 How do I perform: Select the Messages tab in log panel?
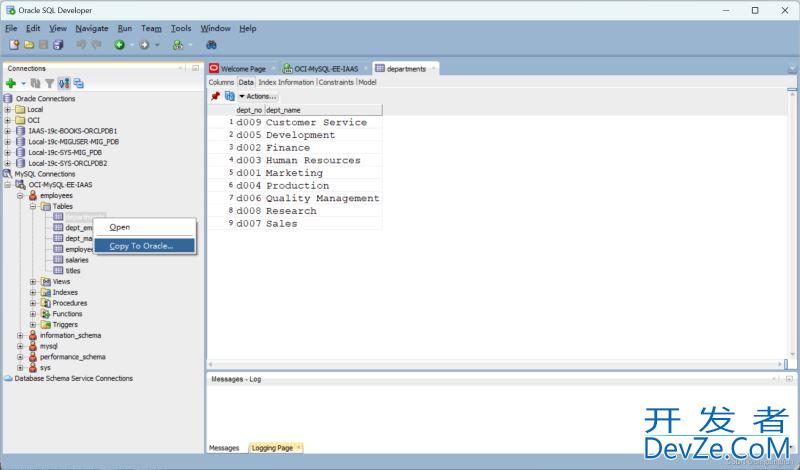click(224, 448)
